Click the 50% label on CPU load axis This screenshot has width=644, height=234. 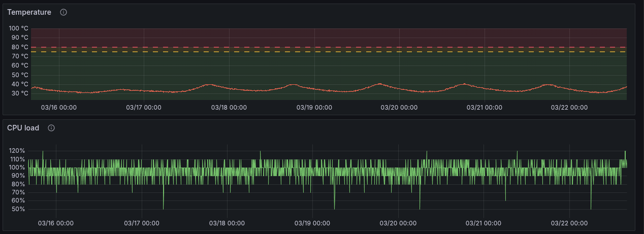click(x=18, y=209)
